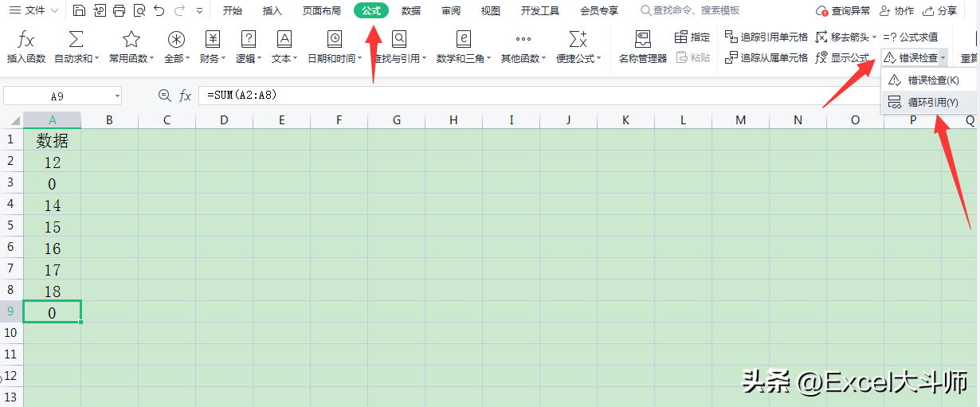
Task: Click the Redo arrow icon
Action: tap(179, 10)
